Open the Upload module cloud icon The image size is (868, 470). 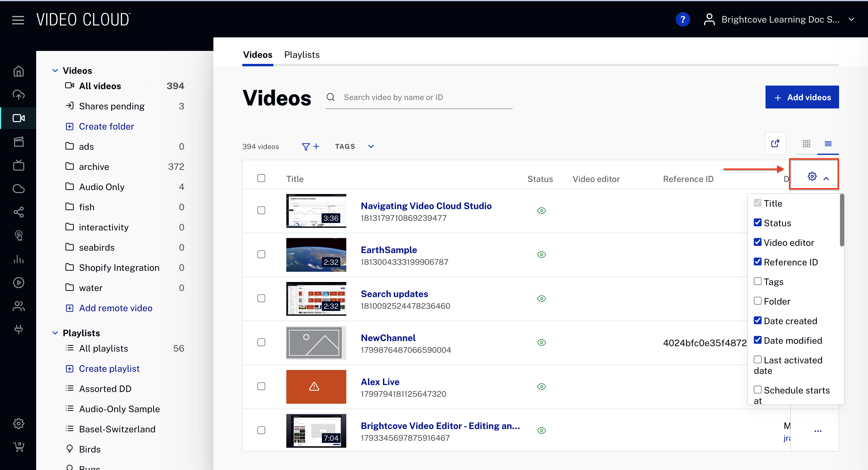coord(18,95)
